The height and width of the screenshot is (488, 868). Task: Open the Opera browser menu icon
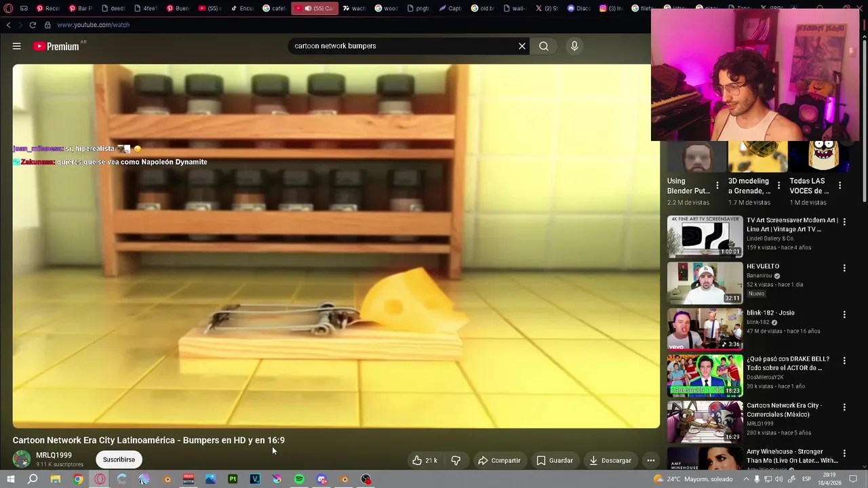[x=9, y=8]
